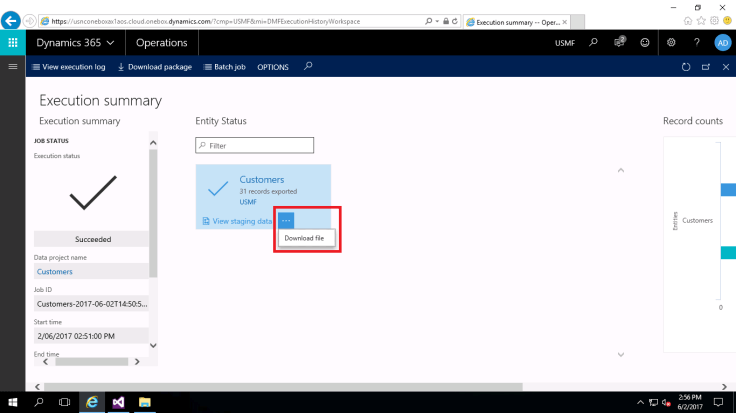Click the ellipsis button on Customers tile

pos(286,220)
